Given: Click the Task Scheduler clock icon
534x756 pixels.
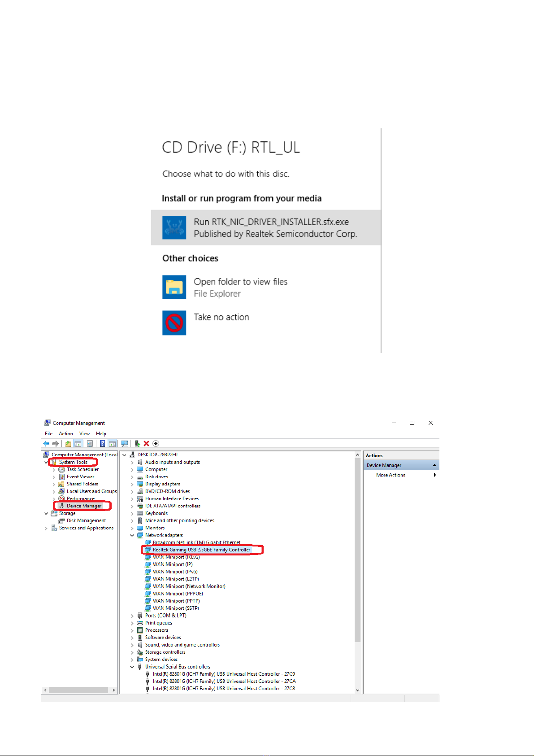Looking at the screenshot, I should [x=61, y=469].
